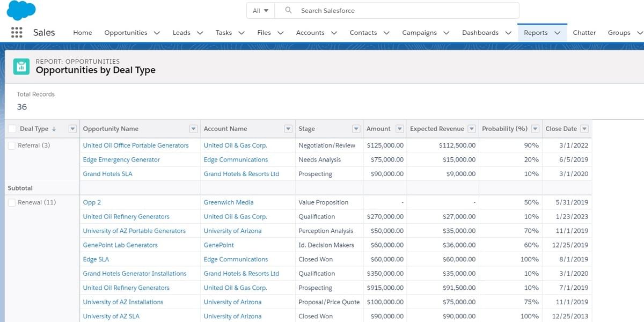
Task: Click the Search Salesforce field
Action: [397, 10]
